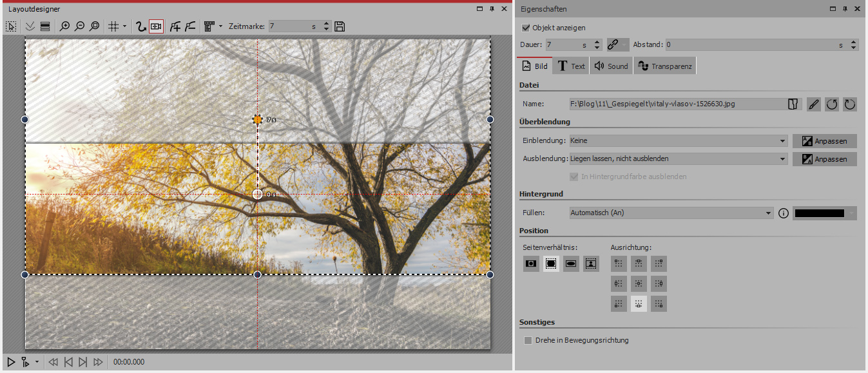Open the Ausblendung dropdown
This screenshot has width=868, height=373.
678,158
